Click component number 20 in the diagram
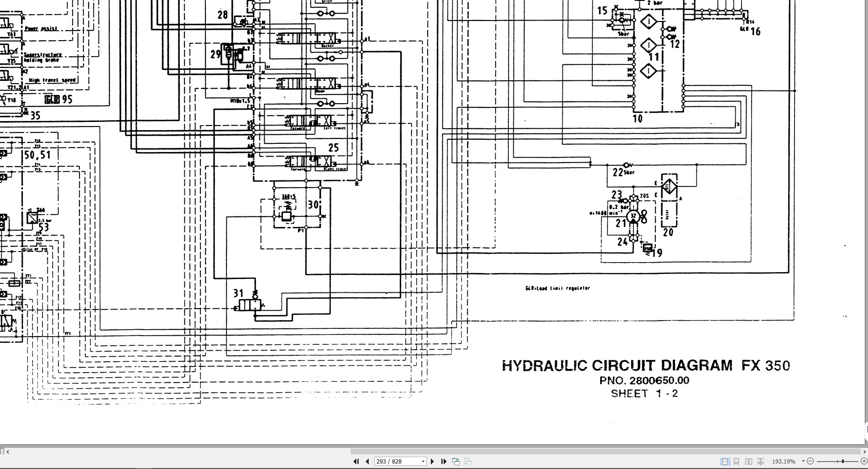This screenshot has height=469, width=868. point(668,232)
